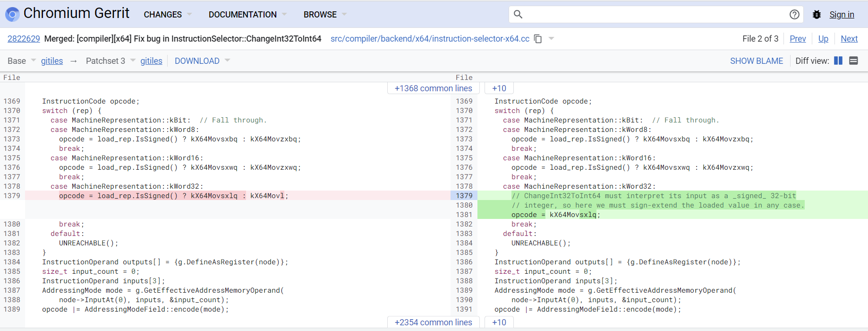Click Chromium Gerrit title text
The width and height of the screenshot is (868, 331).
[77, 13]
